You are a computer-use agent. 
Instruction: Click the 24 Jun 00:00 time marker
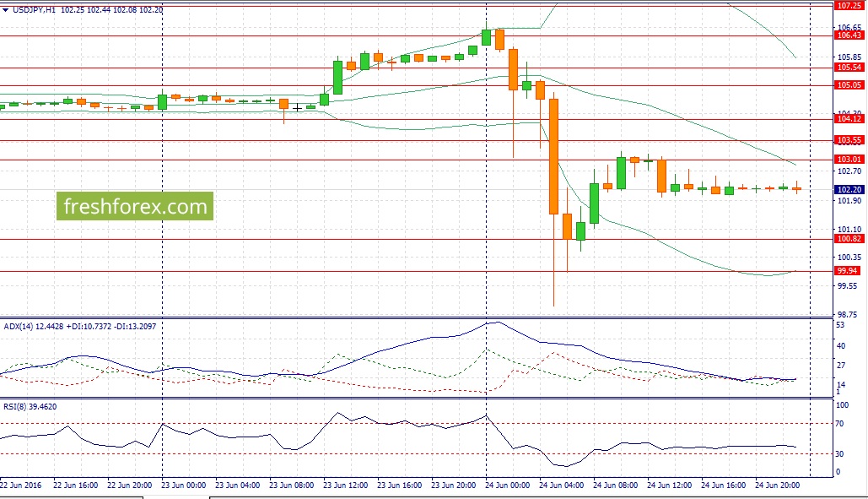pyautogui.click(x=507, y=485)
